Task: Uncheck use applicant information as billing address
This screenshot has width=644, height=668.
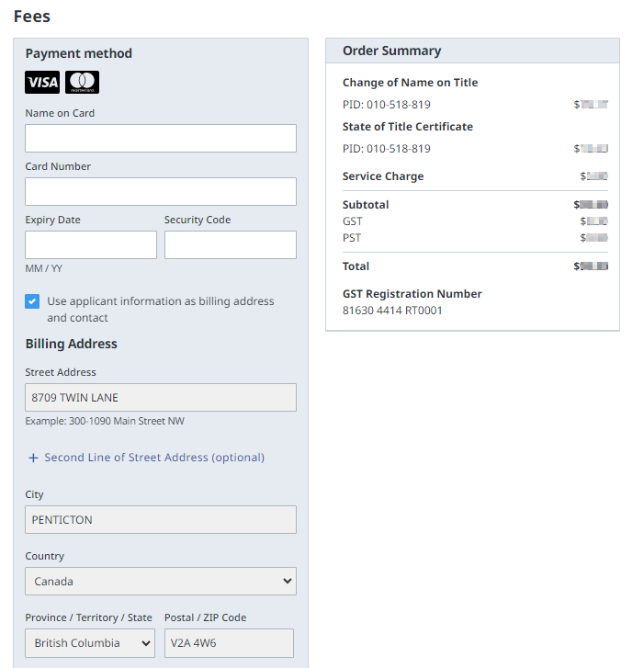Action: point(32,301)
